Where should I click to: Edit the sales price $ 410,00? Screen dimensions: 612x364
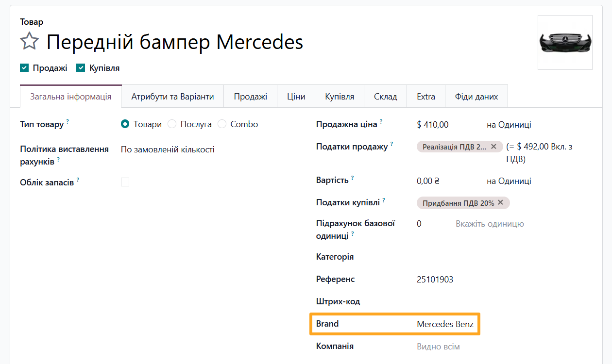pos(433,125)
